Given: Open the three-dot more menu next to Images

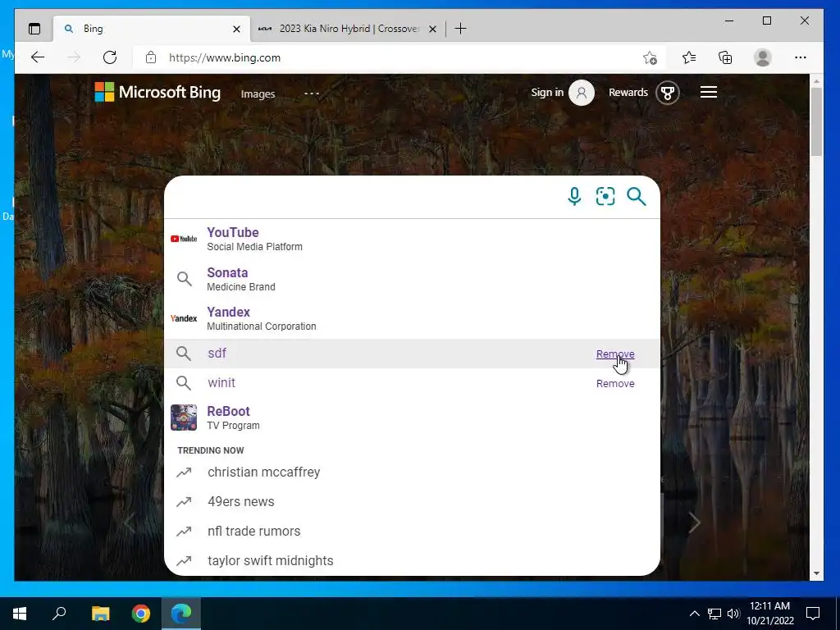Looking at the screenshot, I should coord(311,94).
